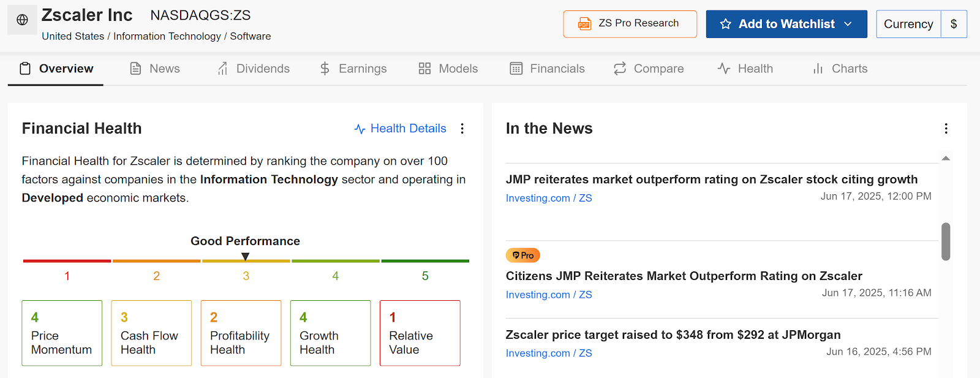Viewport: 980px width, 378px height.
Task: Click the Jun 17, 2025, 12:00 PM timestamp
Action: coord(876,197)
